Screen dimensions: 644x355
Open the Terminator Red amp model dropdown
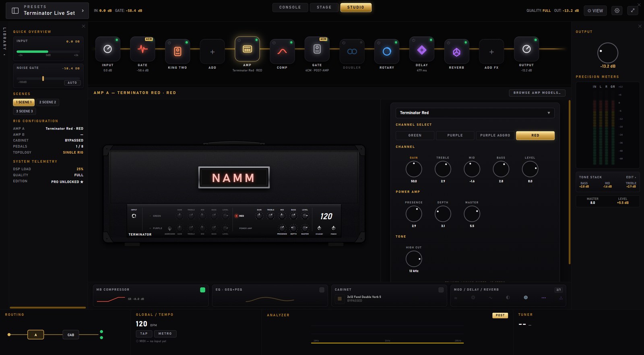click(475, 113)
